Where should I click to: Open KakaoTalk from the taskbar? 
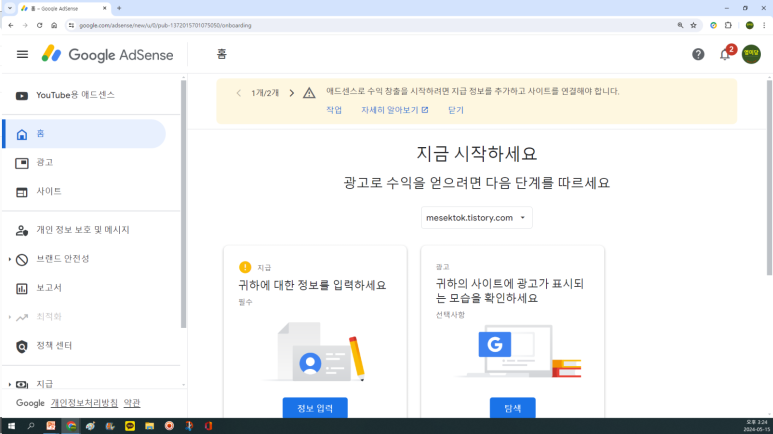130,426
